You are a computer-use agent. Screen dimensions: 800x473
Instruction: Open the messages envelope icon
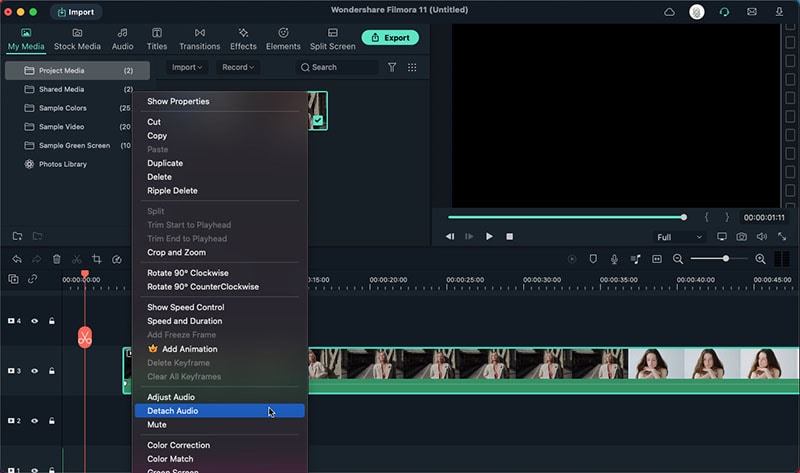coord(752,12)
